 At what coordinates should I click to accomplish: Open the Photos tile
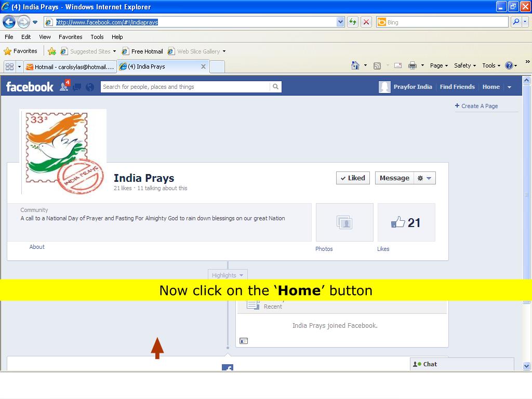click(x=344, y=222)
